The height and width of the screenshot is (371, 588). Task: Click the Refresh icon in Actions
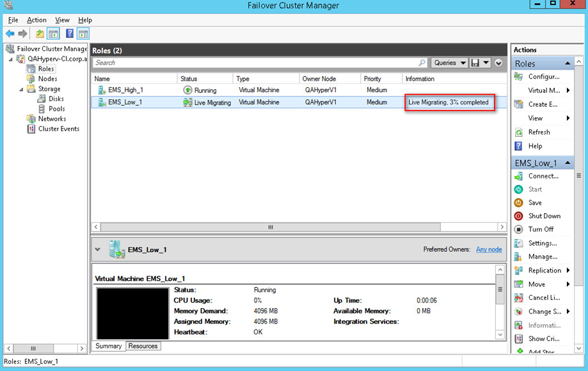[519, 132]
